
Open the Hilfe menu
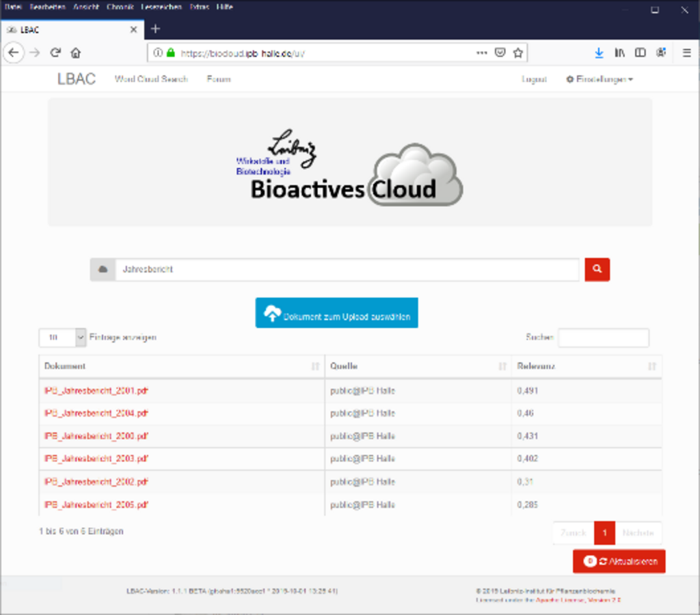pos(224,7)
